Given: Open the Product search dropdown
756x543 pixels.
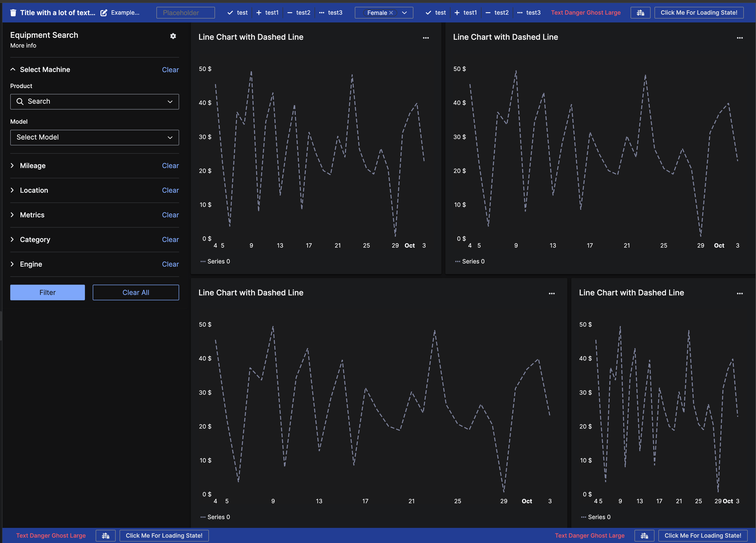Looking at the screenshot, I should pos(94,102).
